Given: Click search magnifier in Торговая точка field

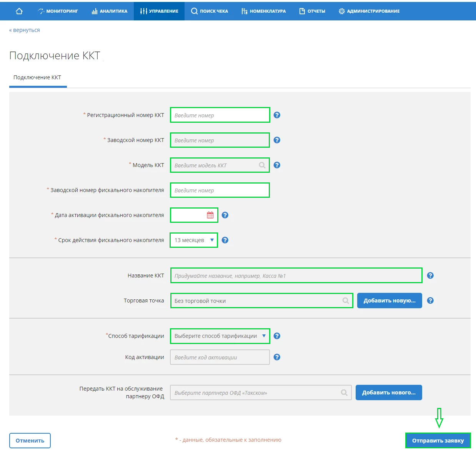Looking at the screenshot, I should pos(346,301).
